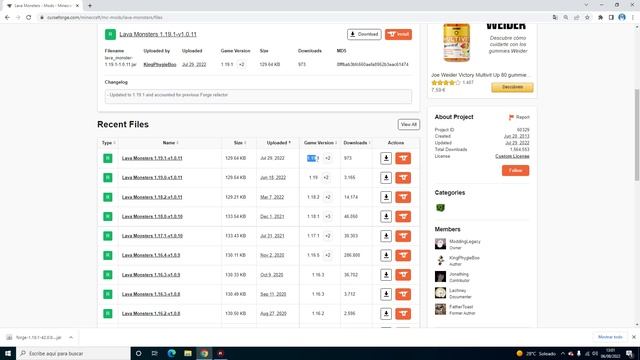Viewport: 640px width, 360px height.
Task: Open the Minecraft category icon under Categories
Action: 440,208
